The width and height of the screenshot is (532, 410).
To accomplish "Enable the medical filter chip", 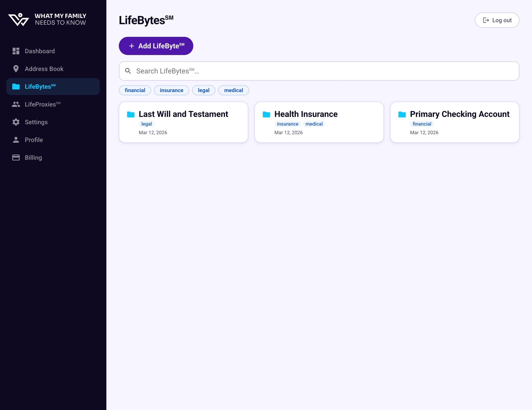I will pyautogui.click(x=233, y=90).
